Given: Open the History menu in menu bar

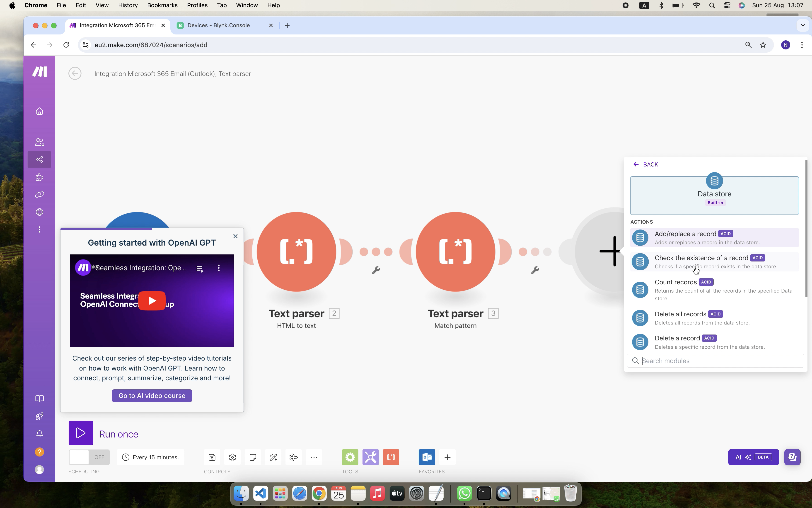Looking at the screenshot, I should pos(128,5).
